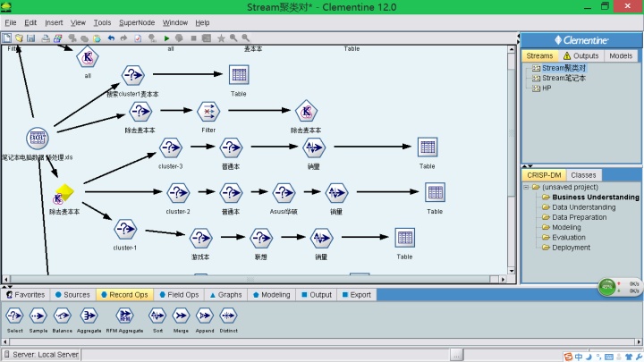Image resolution: width=644 pixels, height=362 pixels.
Task: Click the right magnifier zoom icon
Action: pyautogui.click(x=246, y=38)
